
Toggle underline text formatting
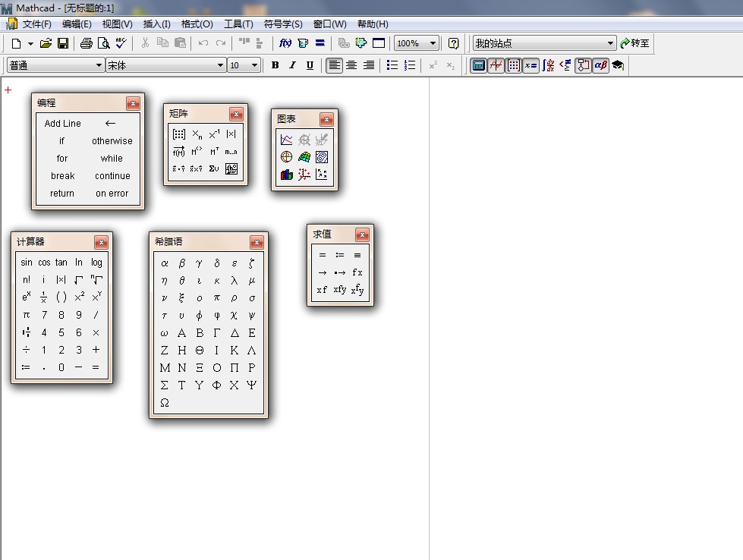click(310, 65)
